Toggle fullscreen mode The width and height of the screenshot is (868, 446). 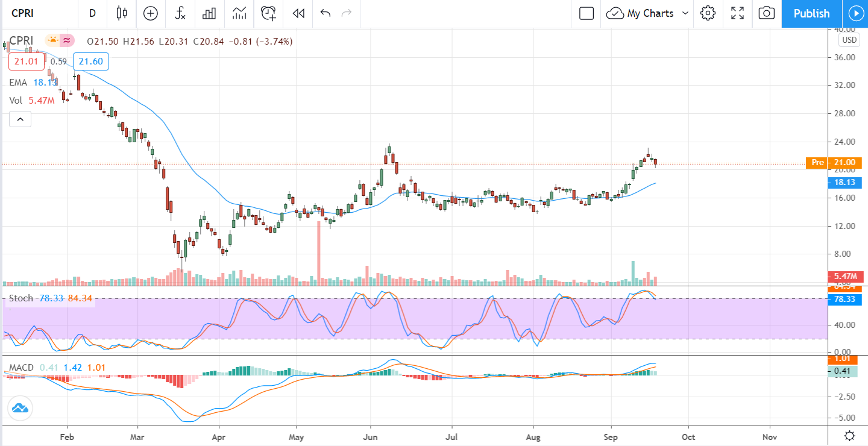click(737, 13)
